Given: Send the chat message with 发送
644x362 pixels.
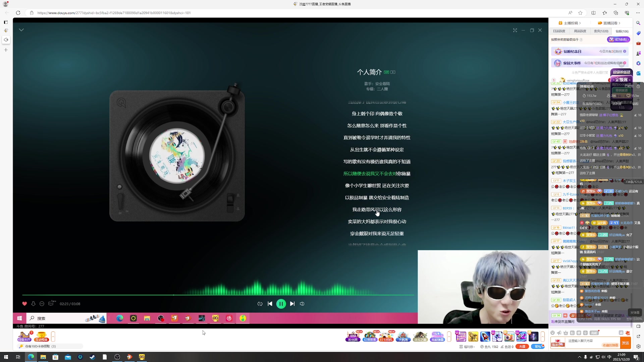Looking at the screenshot, I should (626, 343).
